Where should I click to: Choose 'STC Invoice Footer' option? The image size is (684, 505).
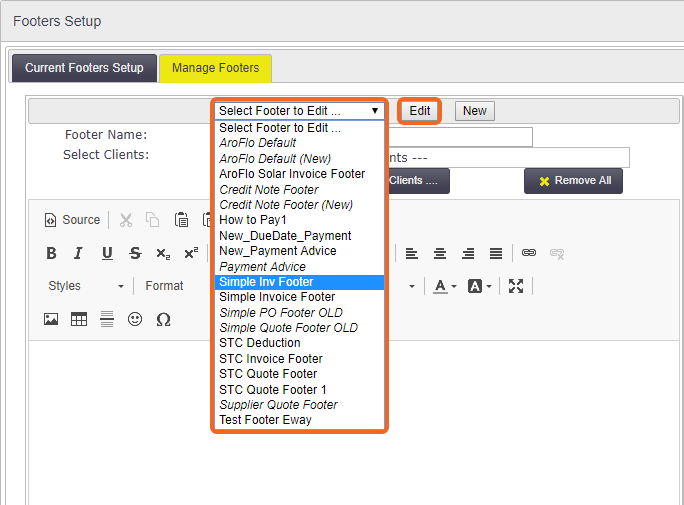(x=299, y=359)
